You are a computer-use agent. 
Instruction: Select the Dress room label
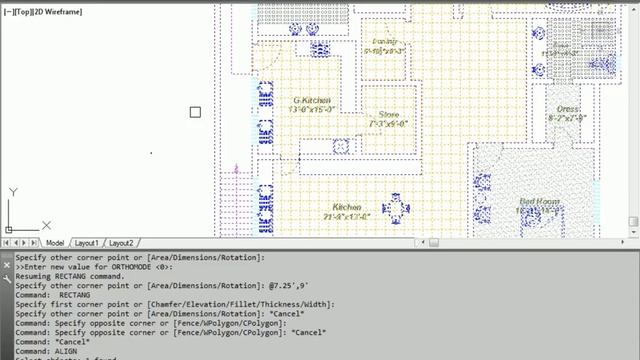[x=568, y=109]
